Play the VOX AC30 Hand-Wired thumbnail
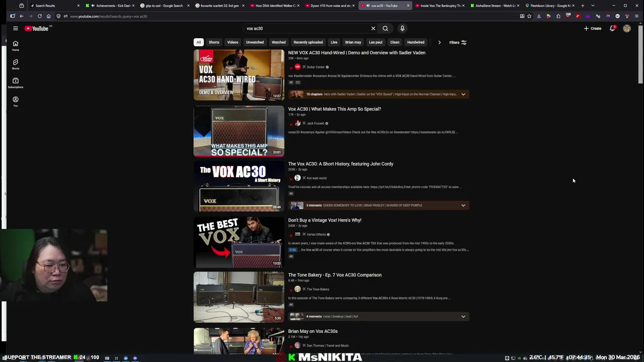Viewport: 644px width, 362px height. pyautogui.click(x=239, y=75)
